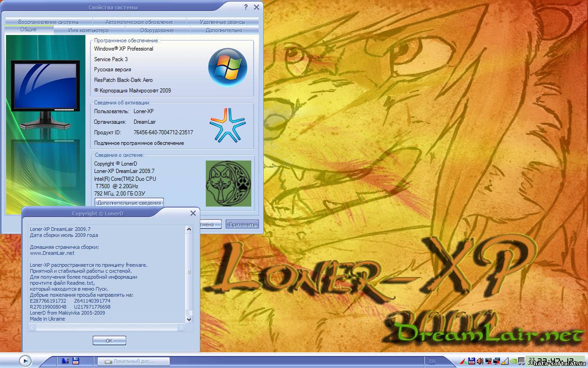Click the text 'T7500 @ 2.20GHz'
Screen dimensions: 588x368
coord(117,186)
